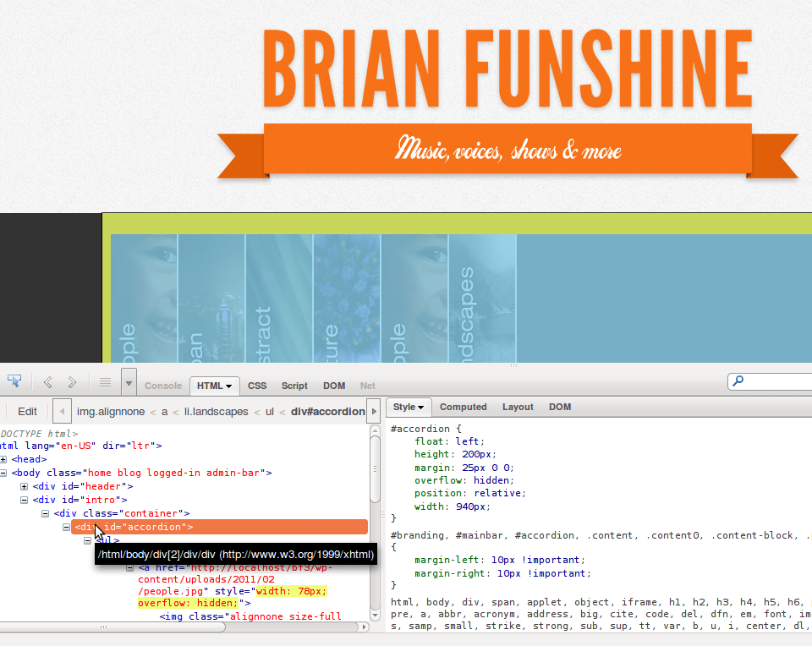Select the div id="accordion" tree row
Viewport: 812px width, 646px height.
tap(220, 527)
